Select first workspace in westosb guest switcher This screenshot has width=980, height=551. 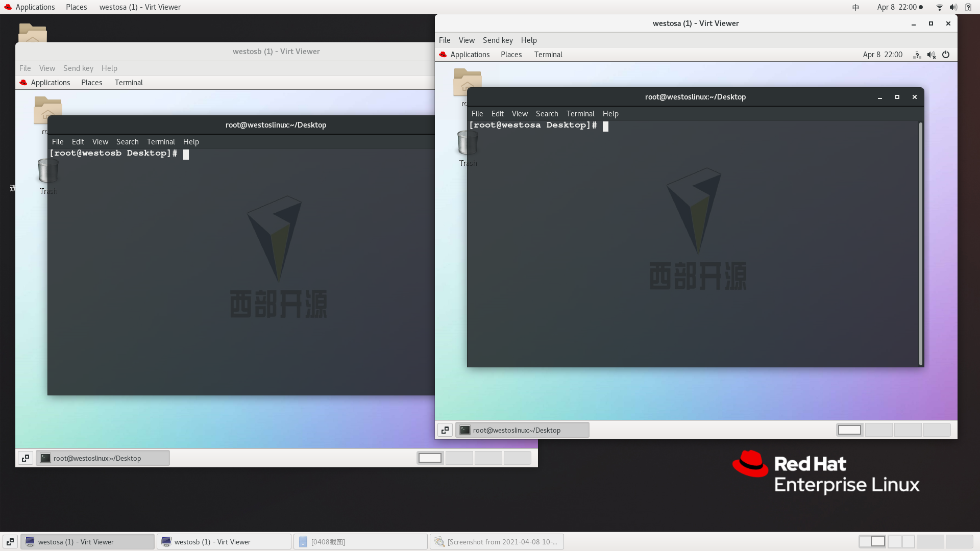point(430,458)
